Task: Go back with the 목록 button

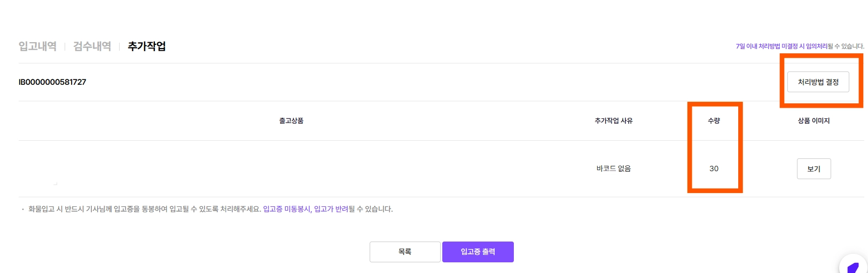Action: click(405, 252)
